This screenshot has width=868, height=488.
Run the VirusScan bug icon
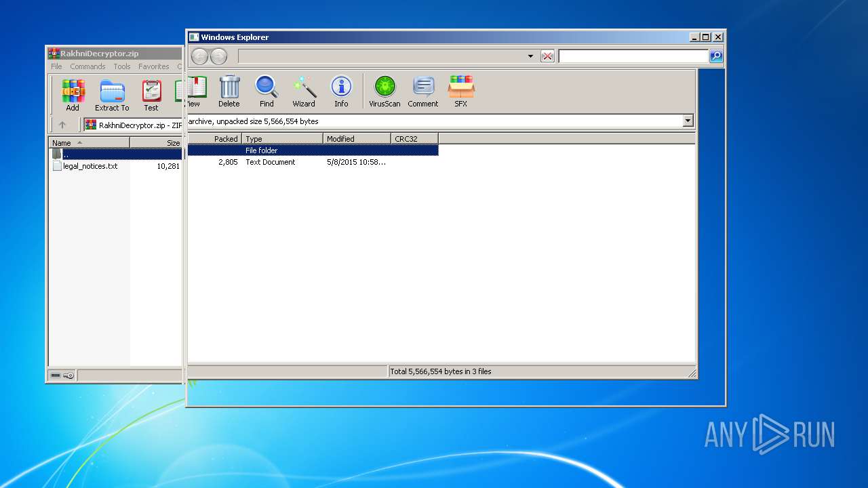click(x=384, y=87)
